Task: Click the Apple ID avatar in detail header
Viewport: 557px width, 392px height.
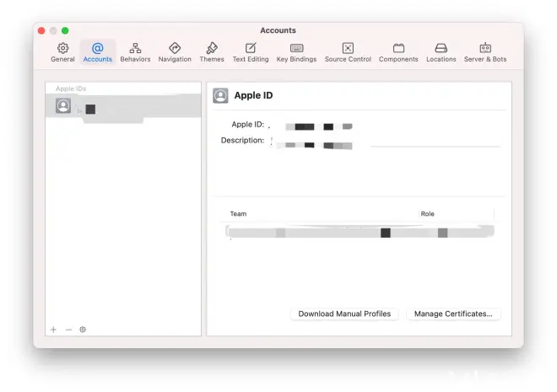Action: (x=220, y=95)
